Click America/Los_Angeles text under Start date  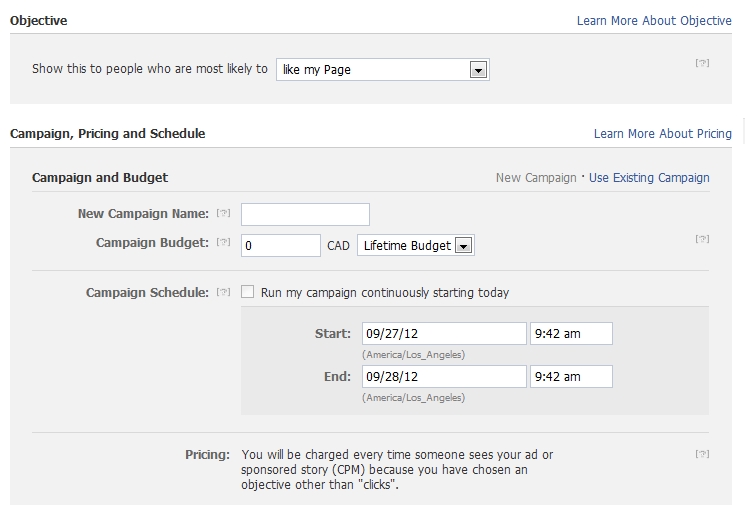point(413,354)
